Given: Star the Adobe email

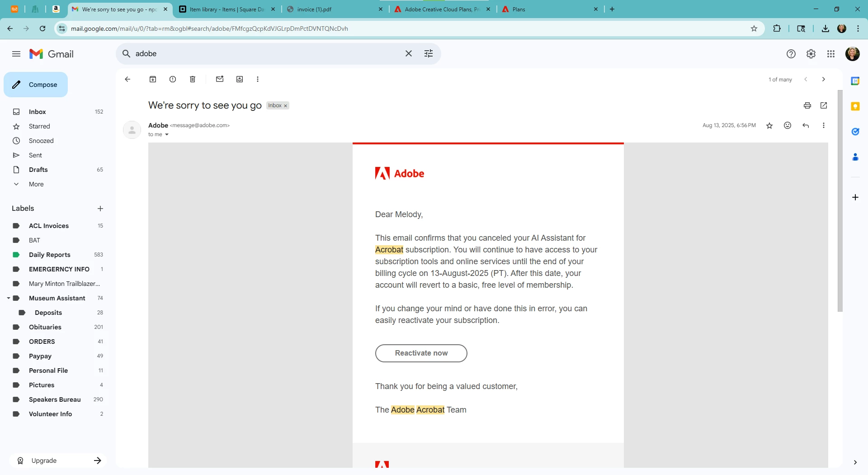Looking at the screenshot, I should pos(769,125).
